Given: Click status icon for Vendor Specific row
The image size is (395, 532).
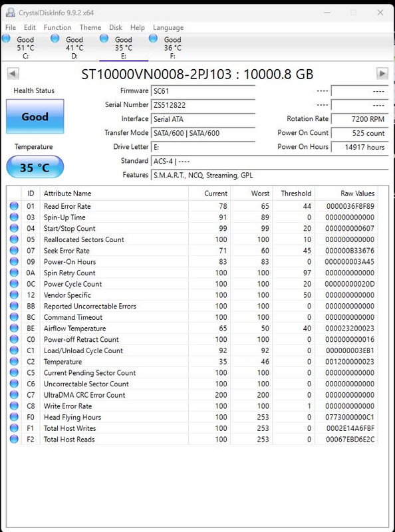Looking at the screenshot, I should [14, 295].
